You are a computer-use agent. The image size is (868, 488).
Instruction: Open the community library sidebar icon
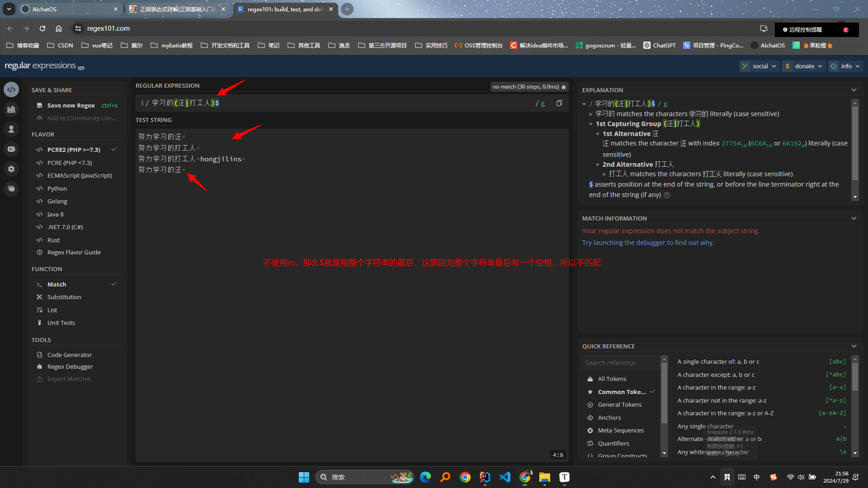point(11,109)
